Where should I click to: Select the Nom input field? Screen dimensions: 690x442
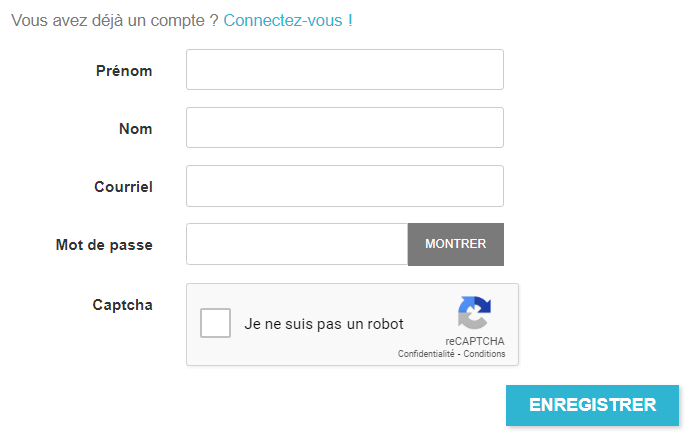click(x=344, y=128)
